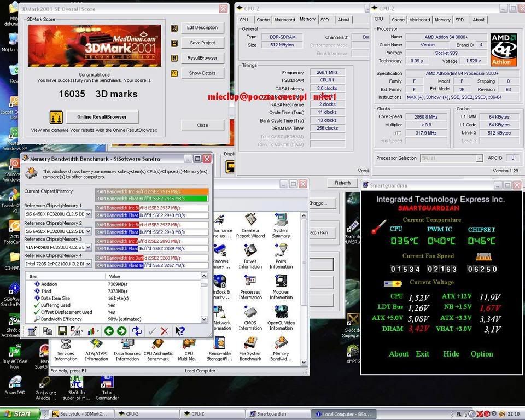Open Data Sources Information module
Image resolution: width=525 pixels, height=420 pixels.
pos(127,350)
